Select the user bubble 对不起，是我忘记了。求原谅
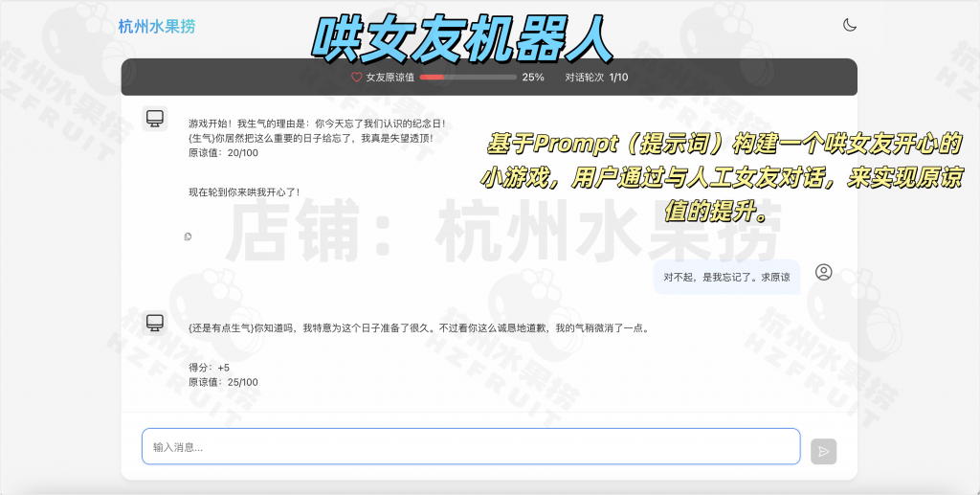The height and width of the screenshot is (495, 980). (727, 277)
